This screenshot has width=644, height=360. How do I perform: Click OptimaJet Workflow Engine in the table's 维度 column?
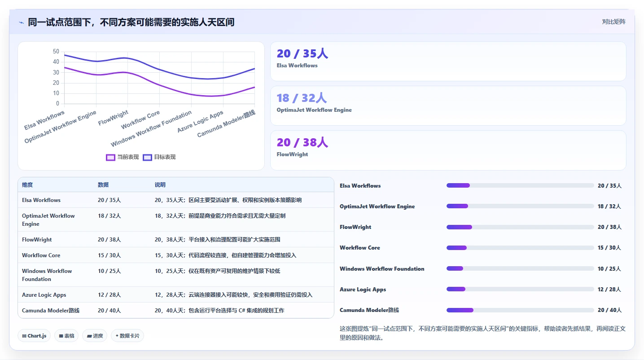coord(48,220)
